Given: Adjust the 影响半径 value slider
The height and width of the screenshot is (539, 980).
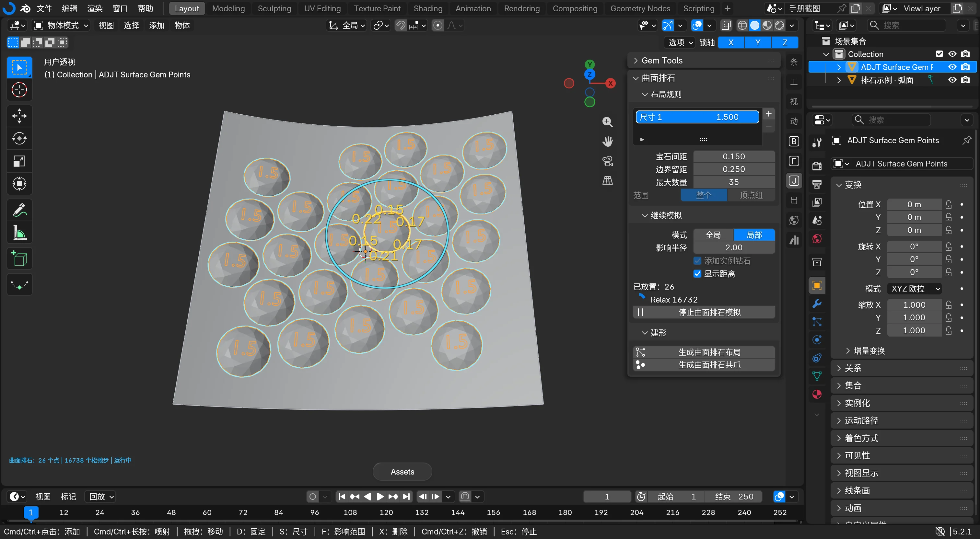Looking at the screenshot, I should tap(733, 247).
